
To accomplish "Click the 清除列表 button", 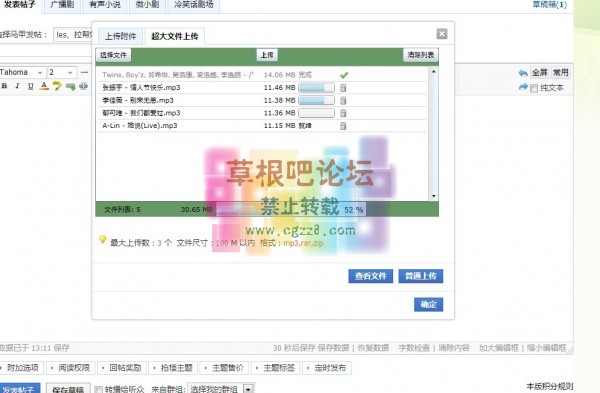I will tap(421, 55).
